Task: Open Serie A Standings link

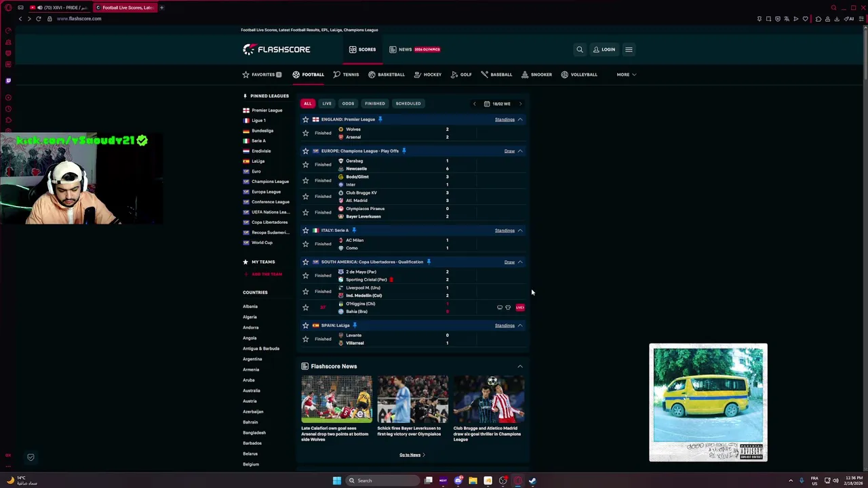Action: (x=505, y=230)
